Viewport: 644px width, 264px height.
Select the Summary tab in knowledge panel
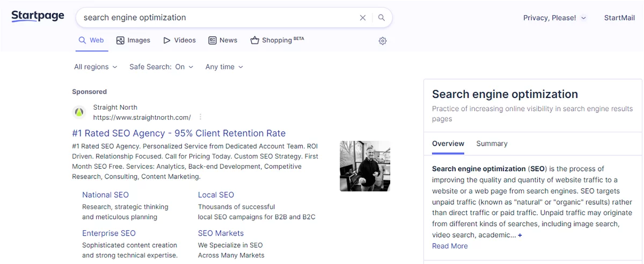(x=492, y=144)
